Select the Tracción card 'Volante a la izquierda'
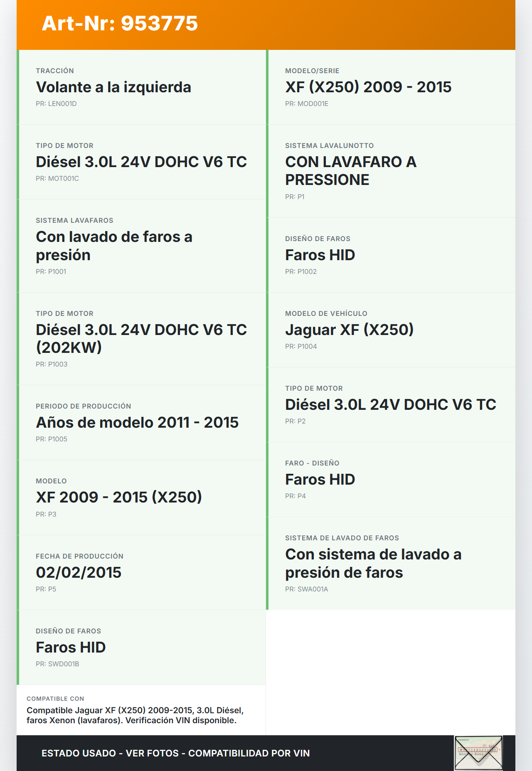 point(113,87)
